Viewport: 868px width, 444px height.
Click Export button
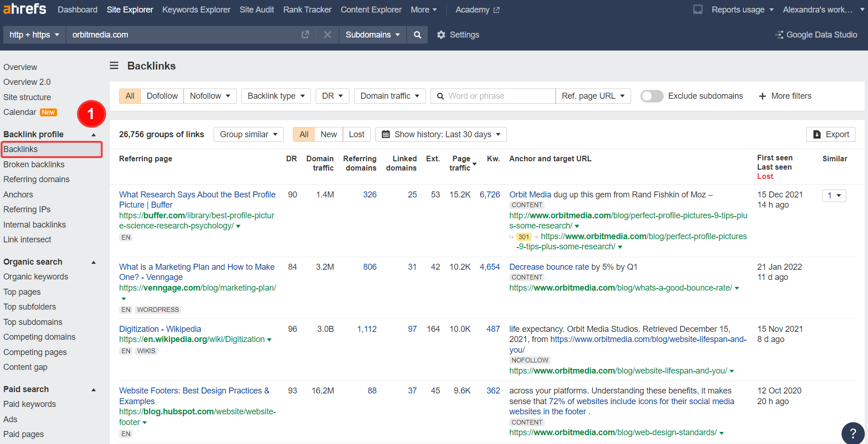[831, 134]
